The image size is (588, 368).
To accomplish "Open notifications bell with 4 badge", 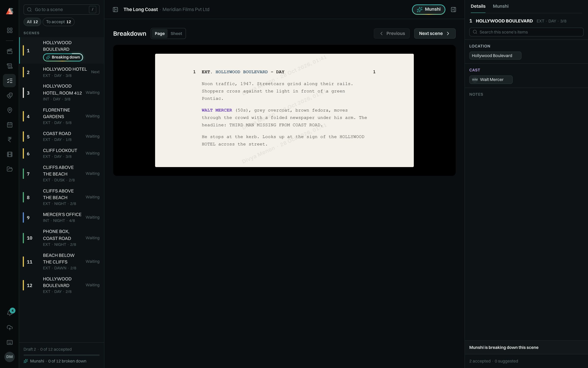I will click(x=10, y=313).
